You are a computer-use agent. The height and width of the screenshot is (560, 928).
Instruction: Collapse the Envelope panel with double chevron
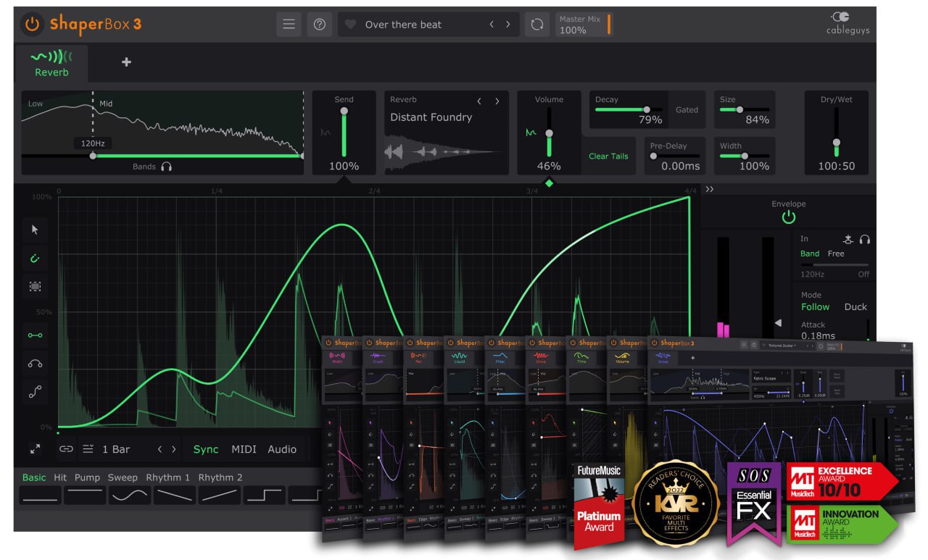click(709, 188)
